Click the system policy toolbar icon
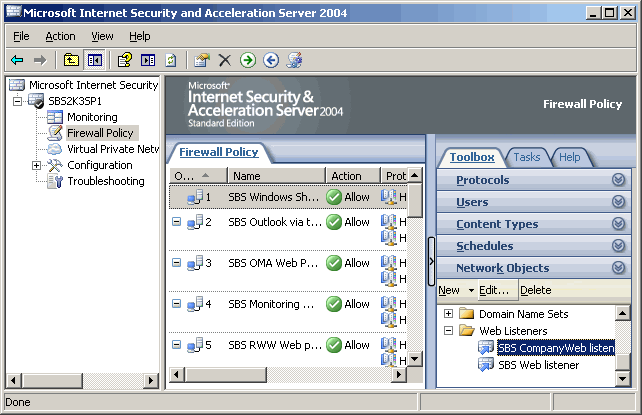The image size is (642, 415). [294, 60]
